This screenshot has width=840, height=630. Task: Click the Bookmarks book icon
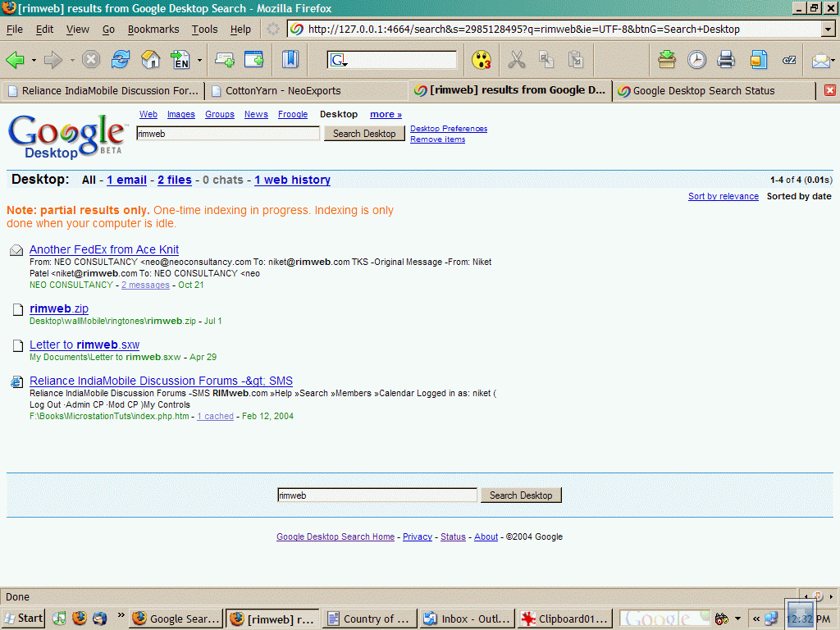(290, 60)
